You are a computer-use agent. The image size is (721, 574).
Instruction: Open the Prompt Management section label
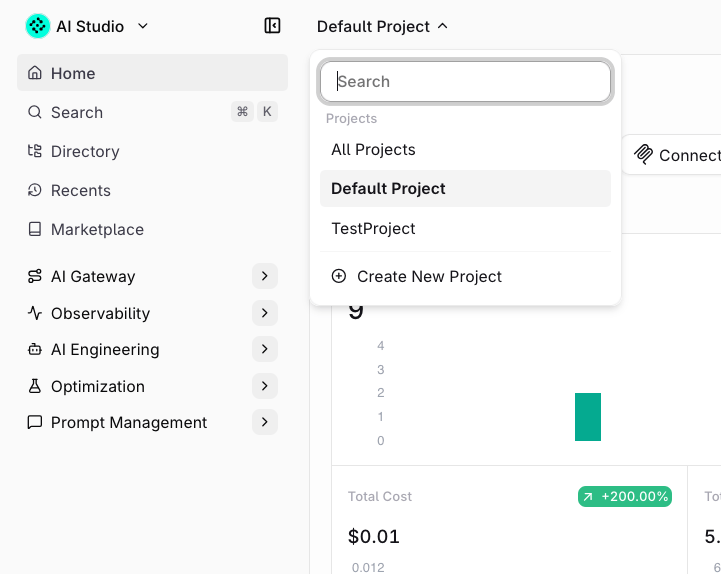(129, 422)
